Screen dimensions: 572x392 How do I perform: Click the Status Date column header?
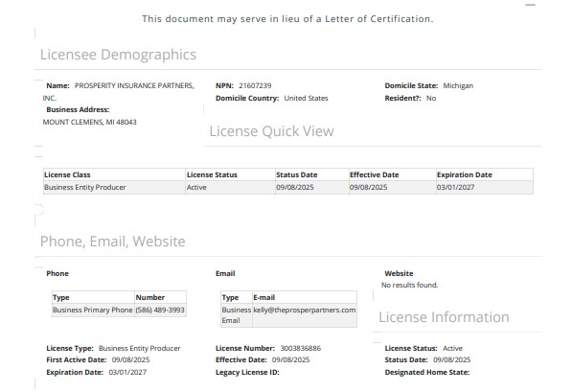click(x=312, y=174)
